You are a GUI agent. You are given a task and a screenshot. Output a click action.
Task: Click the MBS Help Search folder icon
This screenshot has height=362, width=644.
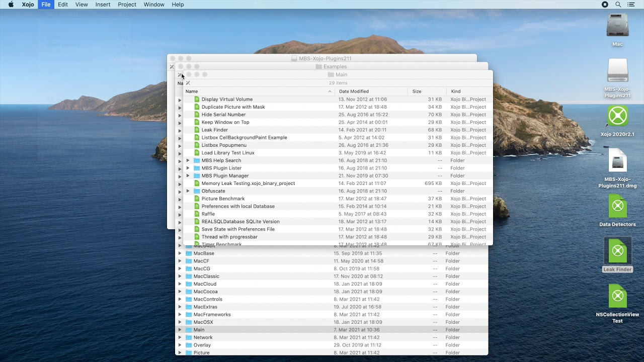[x=197, y=160]
